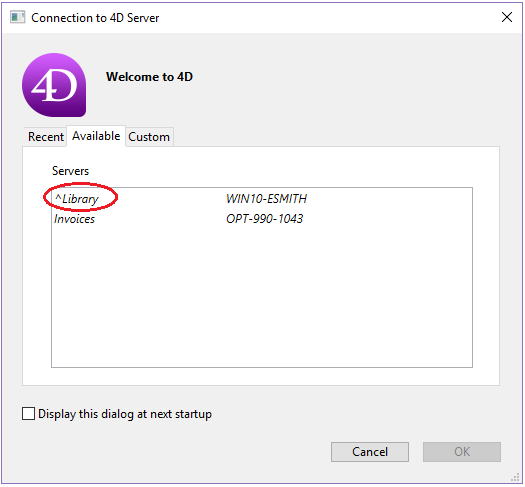The width and height of the screenshot is (525, 487).
Task: Click the resize grip in dialog corner
Action: pos(515,478)
